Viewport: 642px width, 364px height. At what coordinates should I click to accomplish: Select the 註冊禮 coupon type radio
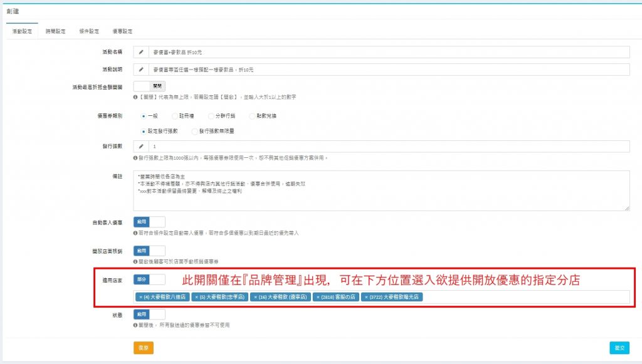pos(176,116)
